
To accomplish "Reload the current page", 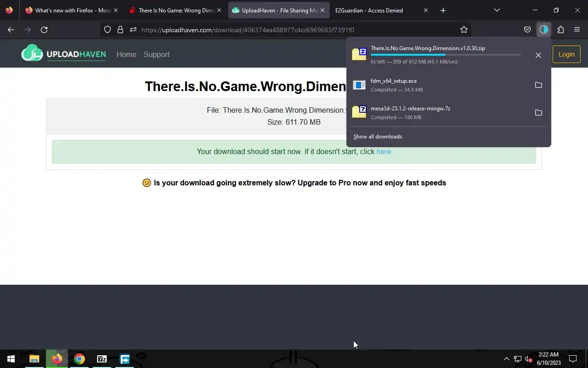I will (44, 29).
